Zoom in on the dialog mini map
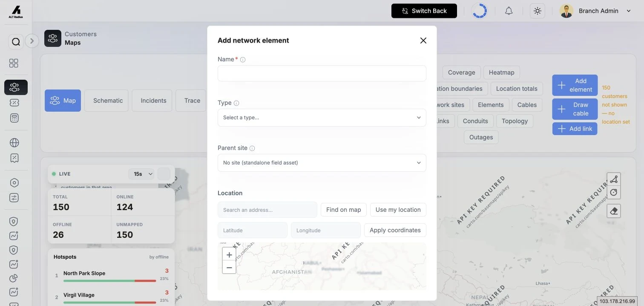Image resolution: width=644 pixels, height=306 pixels. pos(229,255)
